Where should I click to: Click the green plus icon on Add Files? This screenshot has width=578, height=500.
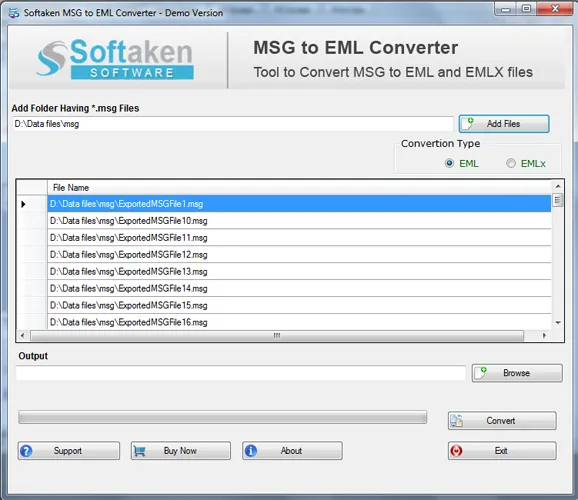(x=470, y=121)
